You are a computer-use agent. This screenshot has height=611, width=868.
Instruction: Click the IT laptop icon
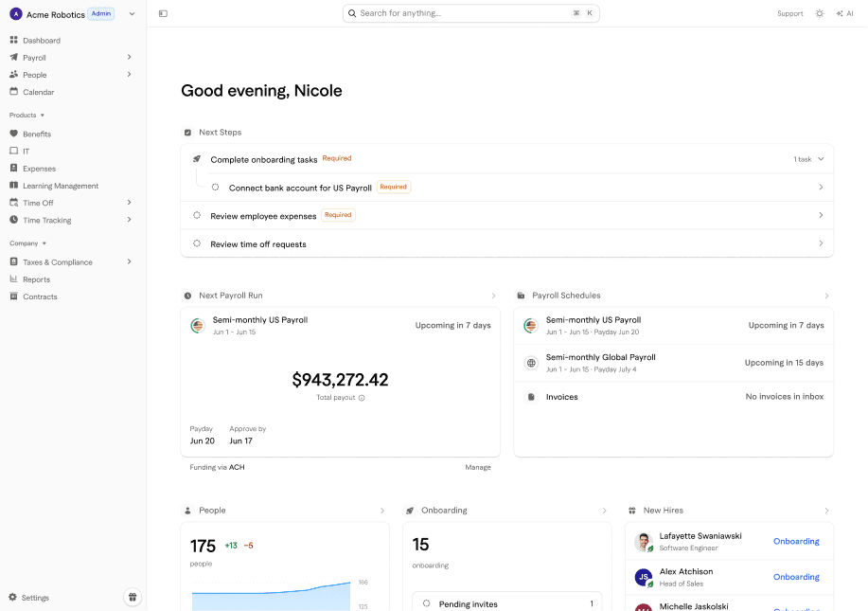14,151
